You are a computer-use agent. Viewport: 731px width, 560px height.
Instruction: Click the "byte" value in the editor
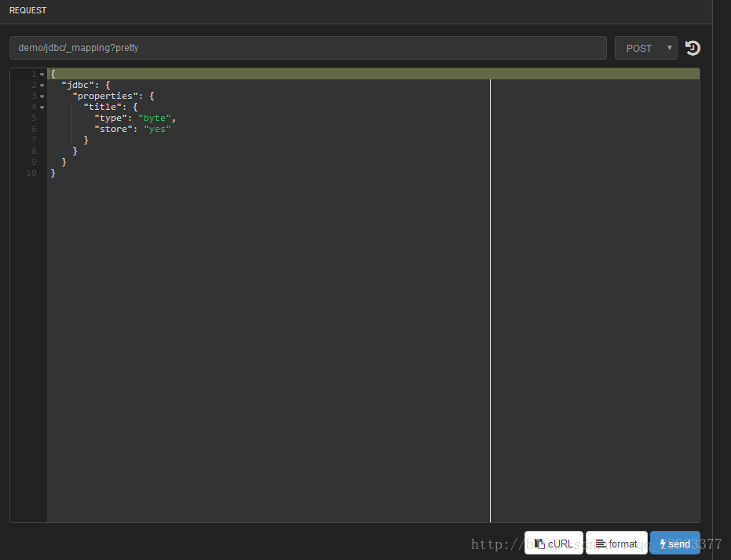155,118
